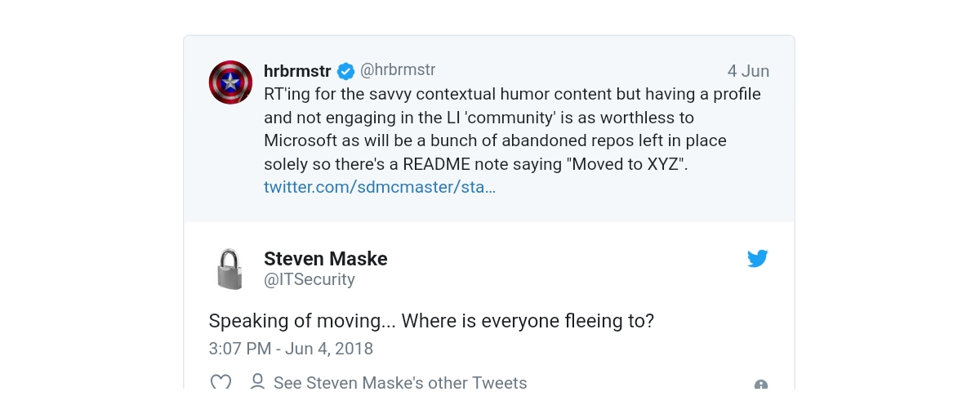Click the word 'Microsoft' in the quoted tweet

(301, 140)
